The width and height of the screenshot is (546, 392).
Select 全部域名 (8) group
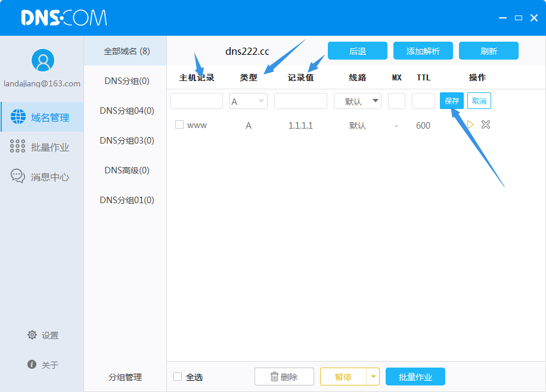[x=126, y=51]
